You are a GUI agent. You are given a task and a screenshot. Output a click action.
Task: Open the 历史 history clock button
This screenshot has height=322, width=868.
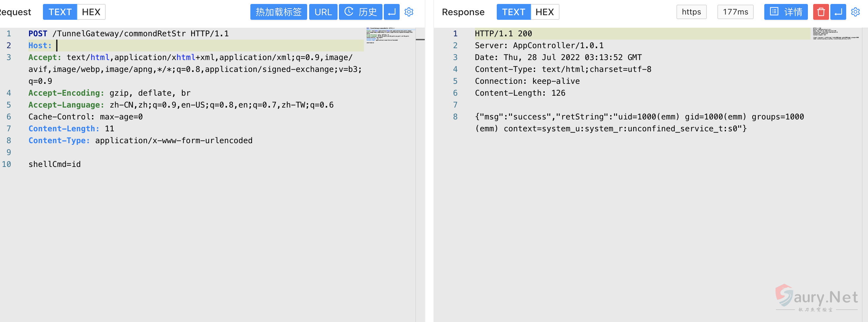click(x=361, y=12)
